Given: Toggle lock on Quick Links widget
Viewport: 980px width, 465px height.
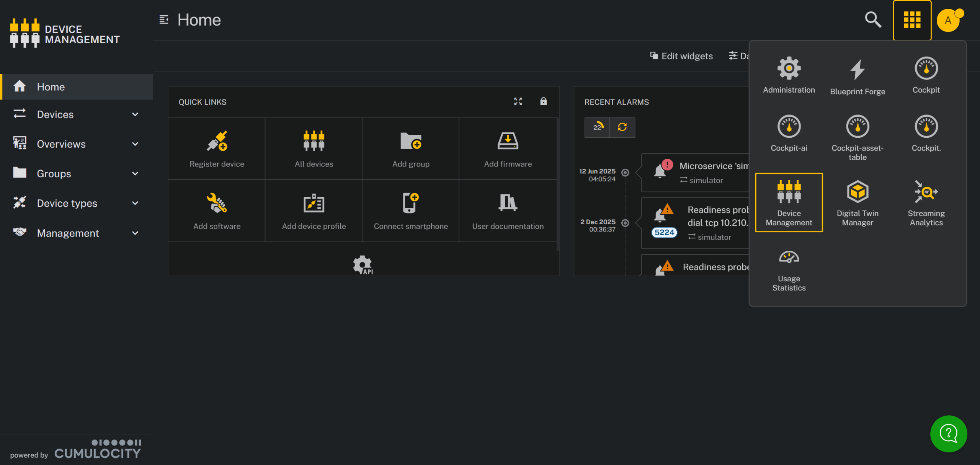Looking at the screenshot, I should [x=543, y=101].
